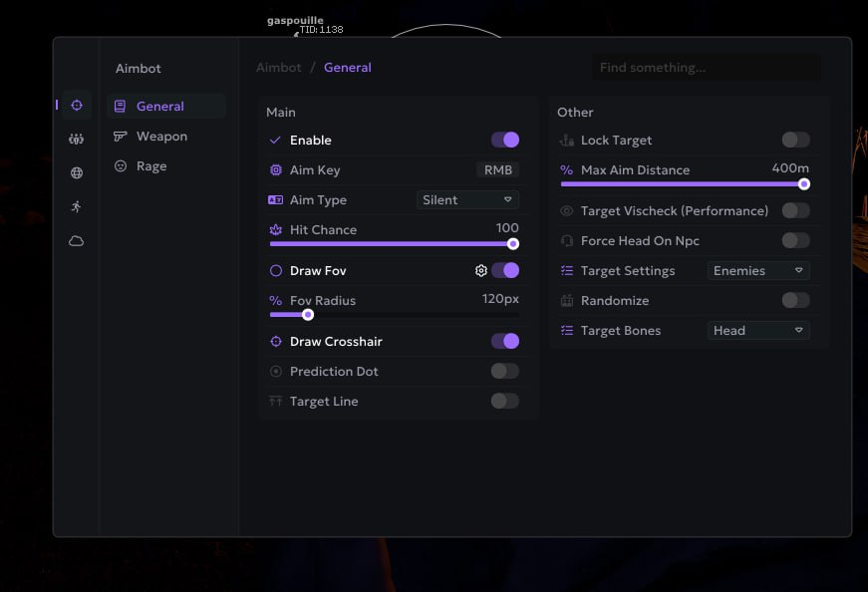Open the running figure sidebar icon
The width and height of the screenshot is (868, 592).
point(77,206)
